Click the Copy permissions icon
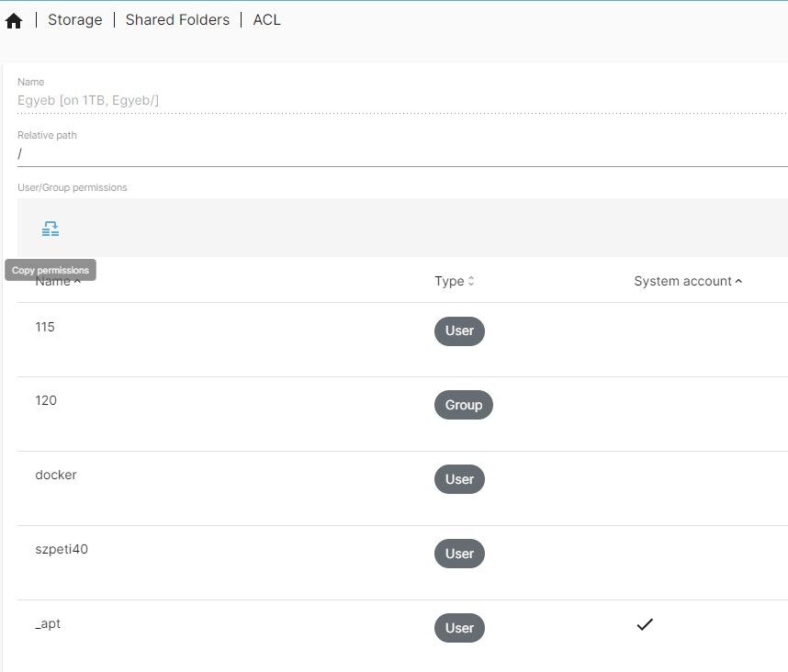This screenshot has width=788, height=672. click(51, 229)
